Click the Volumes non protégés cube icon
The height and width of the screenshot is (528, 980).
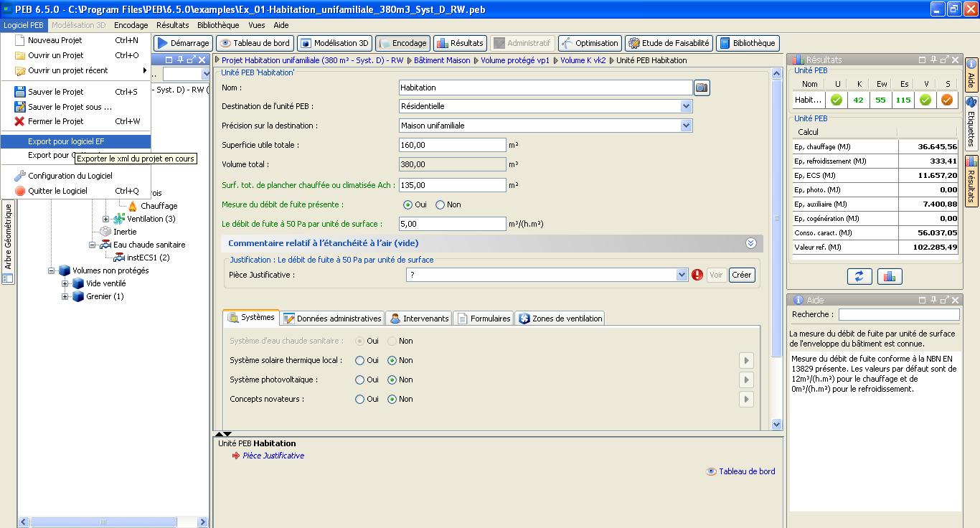point(65,270)
